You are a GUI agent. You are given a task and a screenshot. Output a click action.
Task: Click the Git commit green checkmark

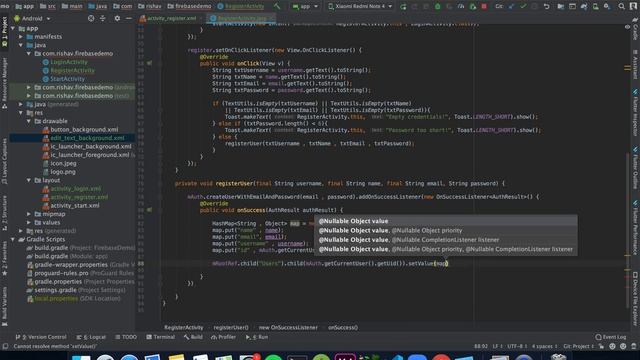tap(523, 7)
